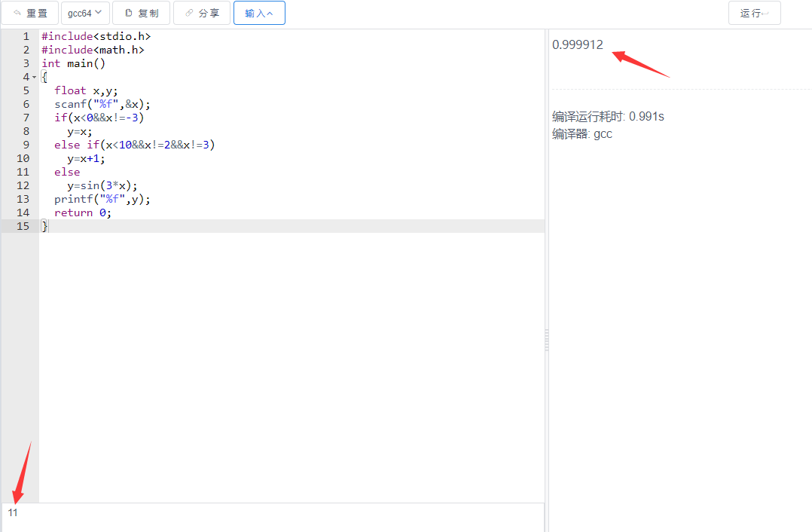Click the y=x; statement

[x=79, y=132]
